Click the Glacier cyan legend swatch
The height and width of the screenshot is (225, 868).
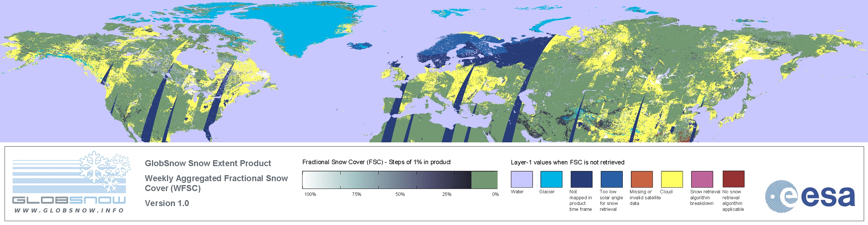[551, 179]
